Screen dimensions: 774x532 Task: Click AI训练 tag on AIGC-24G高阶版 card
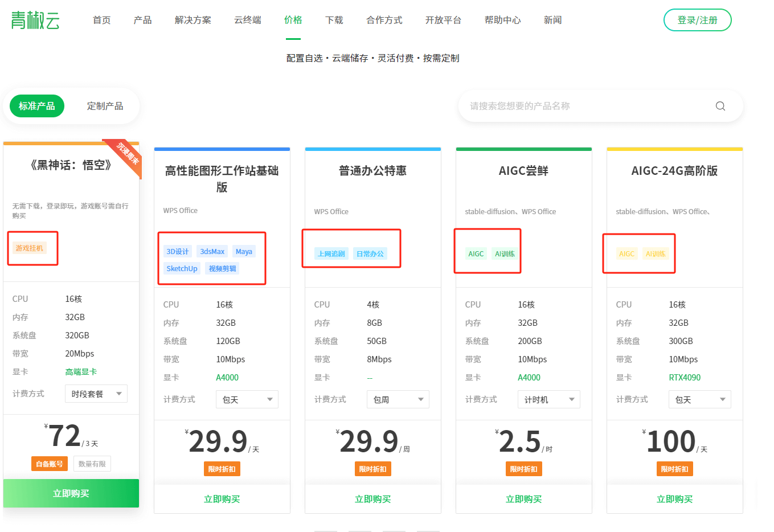pos(656,253)
